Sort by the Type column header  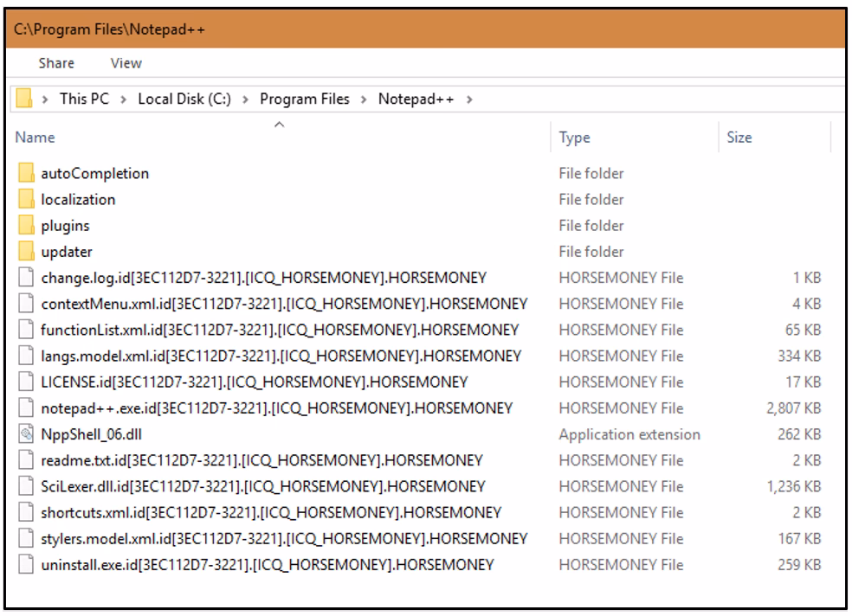pyautogui.click(x=574, y=138)
